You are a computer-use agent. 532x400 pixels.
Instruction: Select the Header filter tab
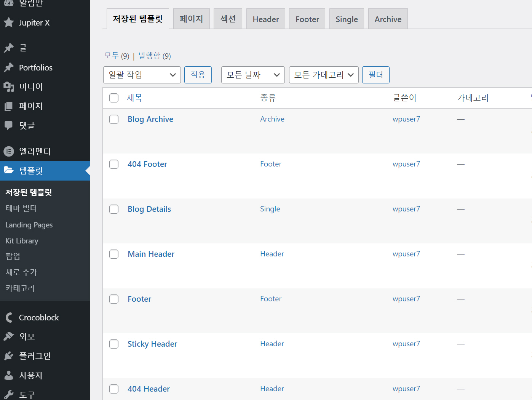(265, 19)
